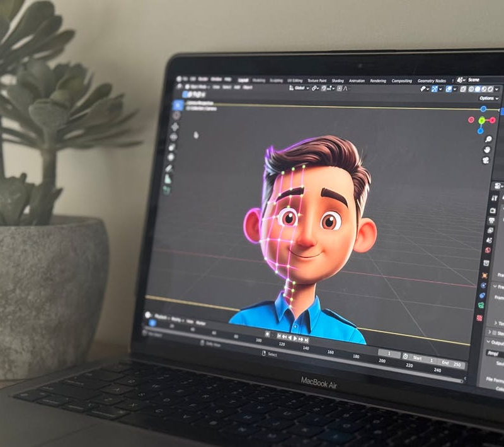Viewport: 504px width, 447px height.
Task: Click the red X axis gizmo ball
Action: (493, 120)
